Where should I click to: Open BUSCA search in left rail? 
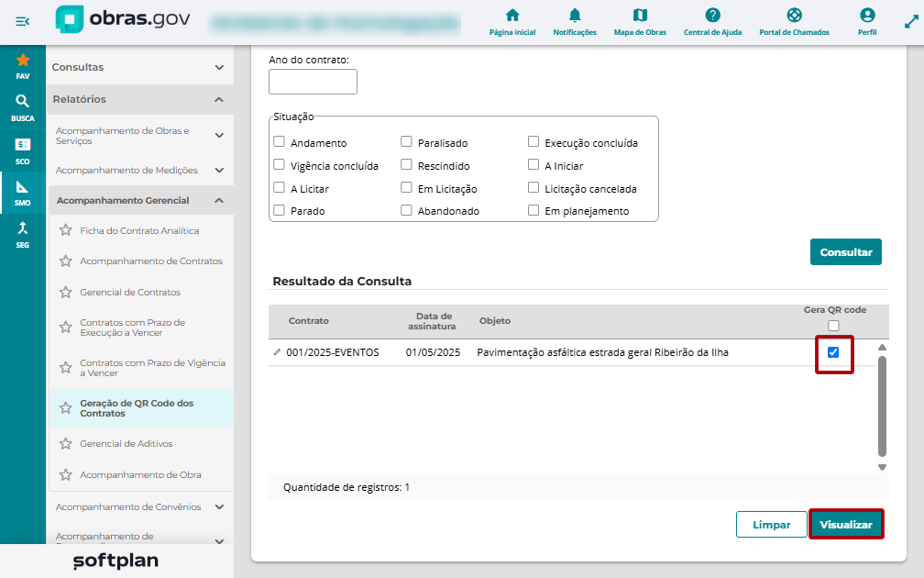[22, 108]
